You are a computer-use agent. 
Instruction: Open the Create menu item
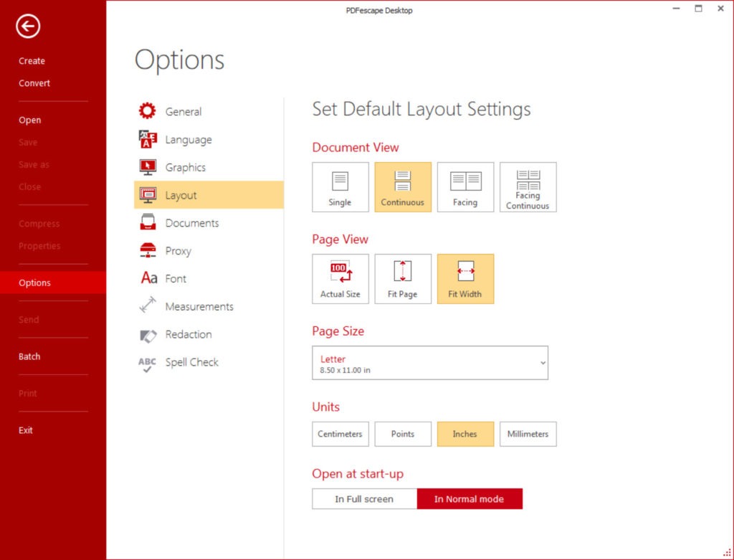tap(32, 61)
